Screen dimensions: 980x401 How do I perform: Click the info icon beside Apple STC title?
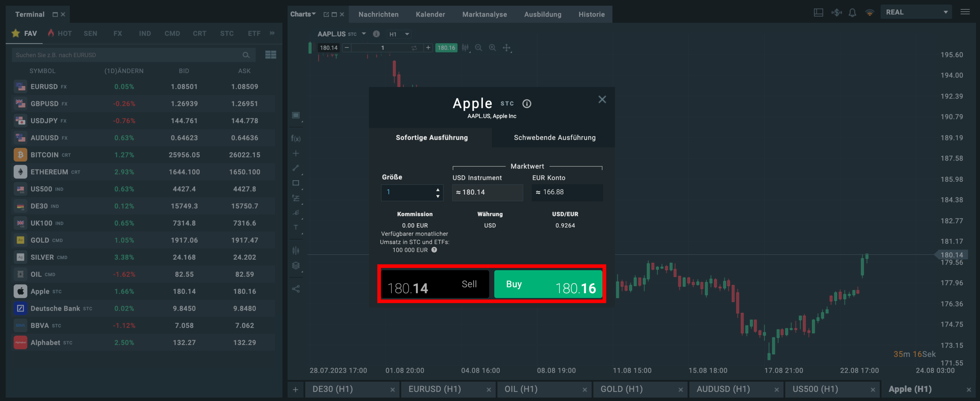[527, 104]
